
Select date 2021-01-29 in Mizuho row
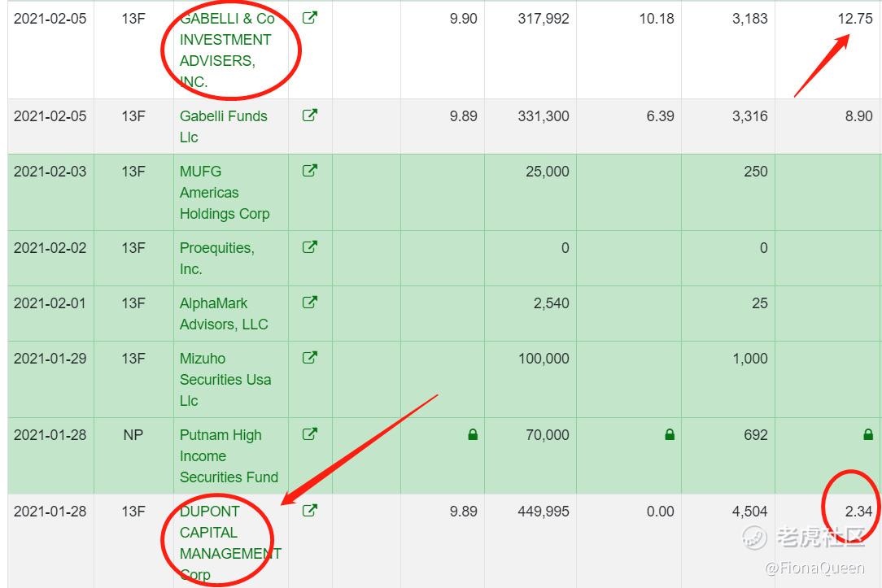tap(50, 358)
